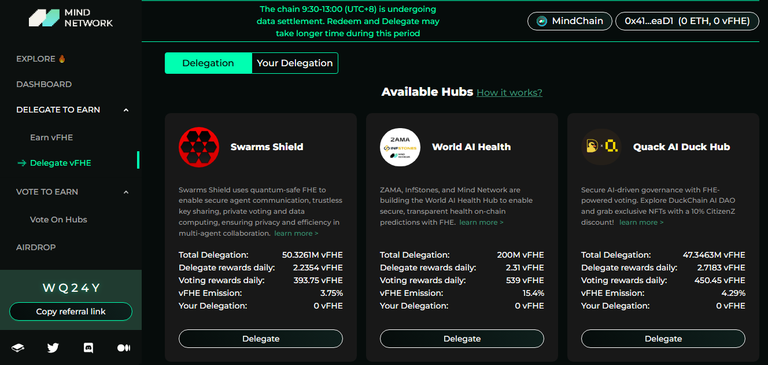768x365 pixels.
Task: Click the referral code WQ24Y
Action: click(x=71, y=288)
